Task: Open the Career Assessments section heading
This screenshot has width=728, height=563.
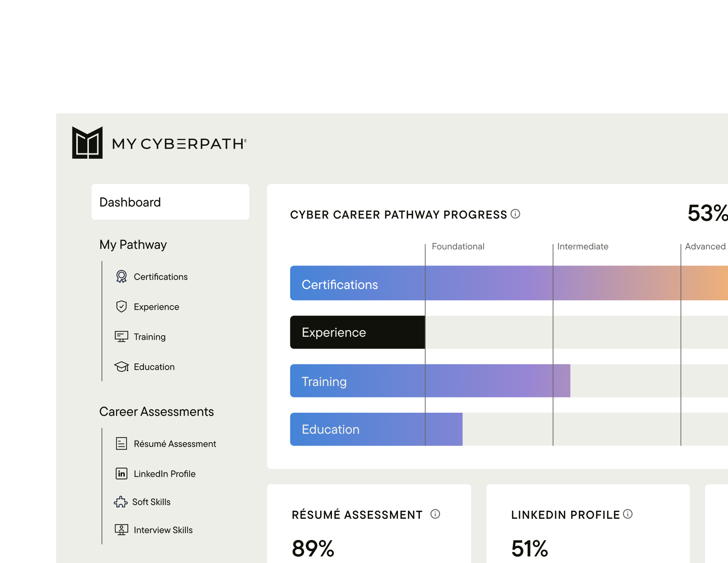Action: coord(156,412)
